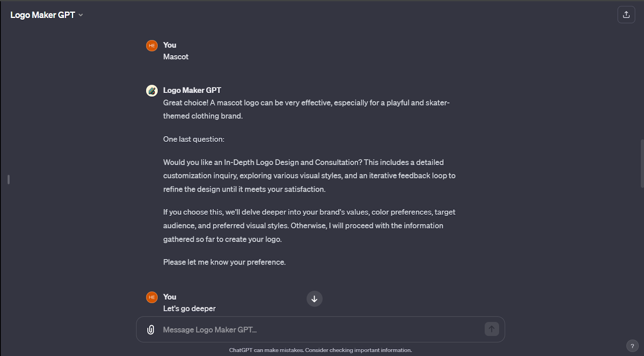
Task: Click the vertical chat scrollbar thumb
Action: pyautogui.click(x=642, y=163)
